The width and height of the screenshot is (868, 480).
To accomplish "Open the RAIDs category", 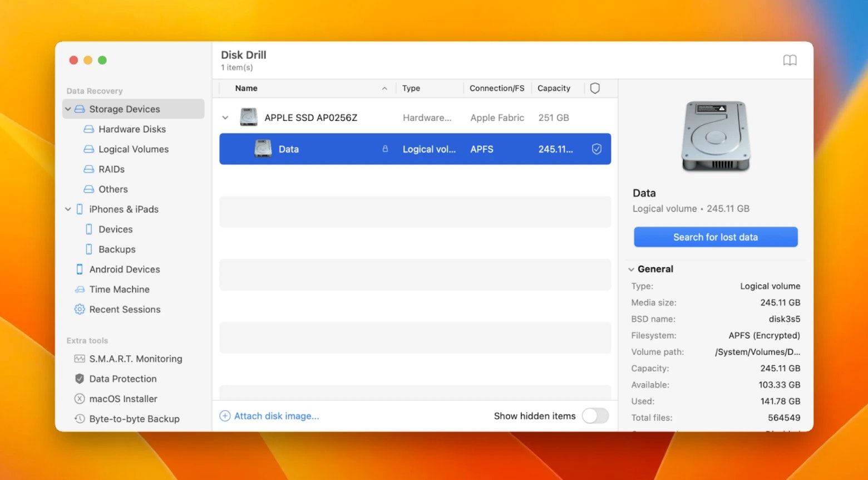I will coord(111,169).
